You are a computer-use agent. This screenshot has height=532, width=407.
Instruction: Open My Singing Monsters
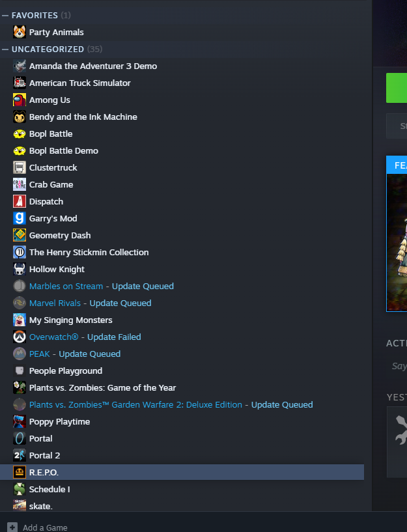[x=71, y=320]
